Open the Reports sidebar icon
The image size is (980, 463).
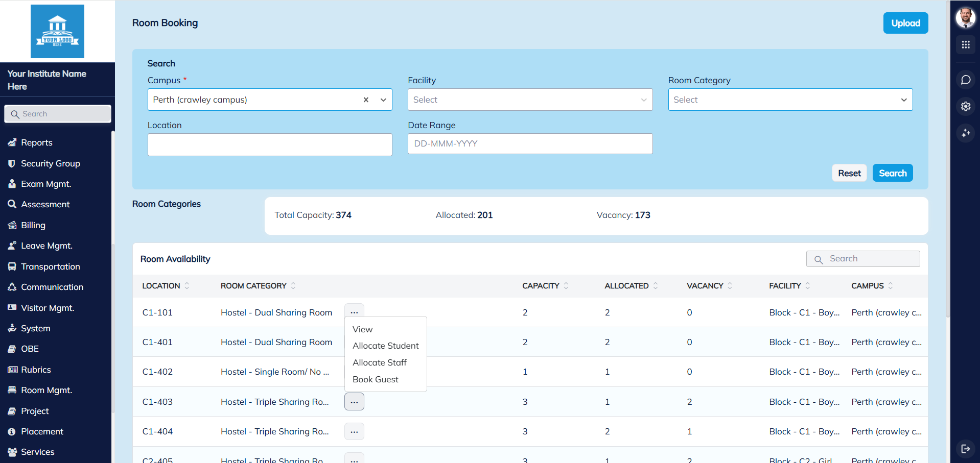[x=12, y=142]
